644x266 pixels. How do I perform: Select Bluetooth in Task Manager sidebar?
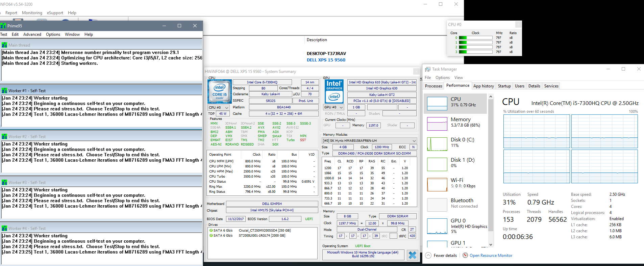455,205
